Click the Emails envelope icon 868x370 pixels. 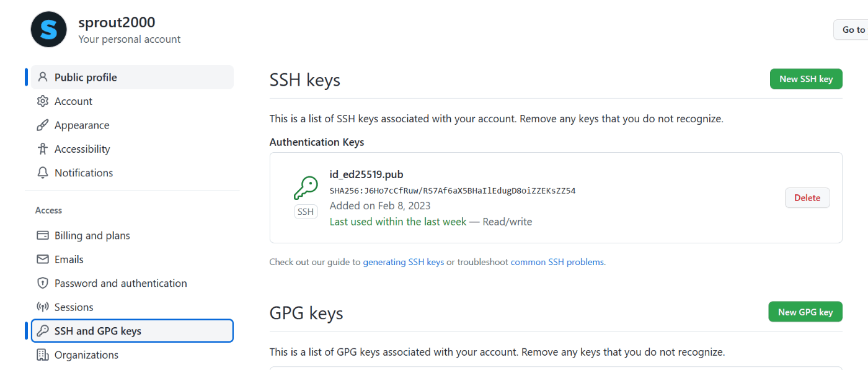click(43, 259)
